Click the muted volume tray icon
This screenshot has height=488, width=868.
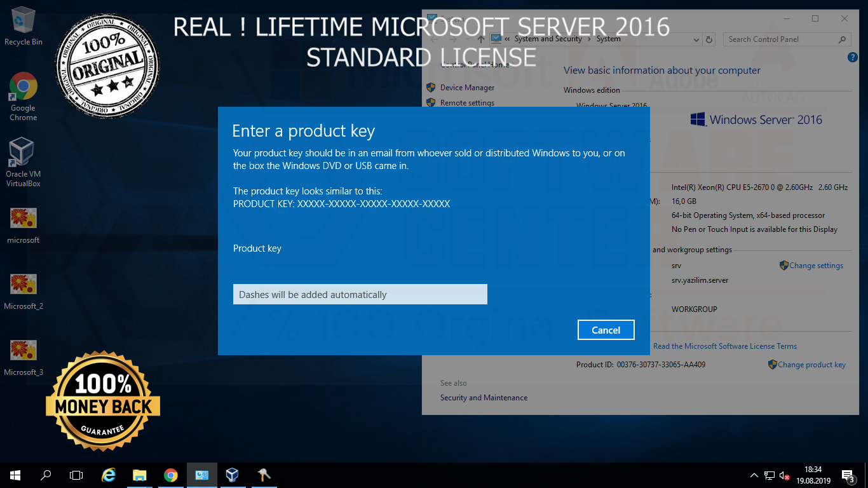pyautogui.click(x=785, y=475)
